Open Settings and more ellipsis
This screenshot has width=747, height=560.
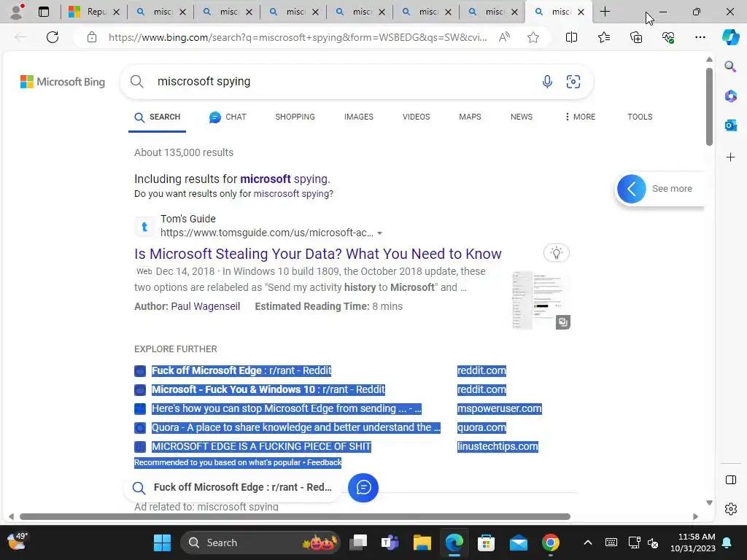click(x=700, y=37)
